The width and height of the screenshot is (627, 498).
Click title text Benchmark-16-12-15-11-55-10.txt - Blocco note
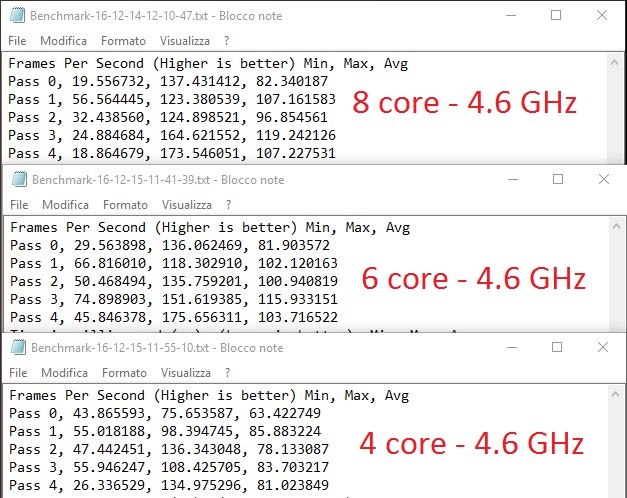157,348
